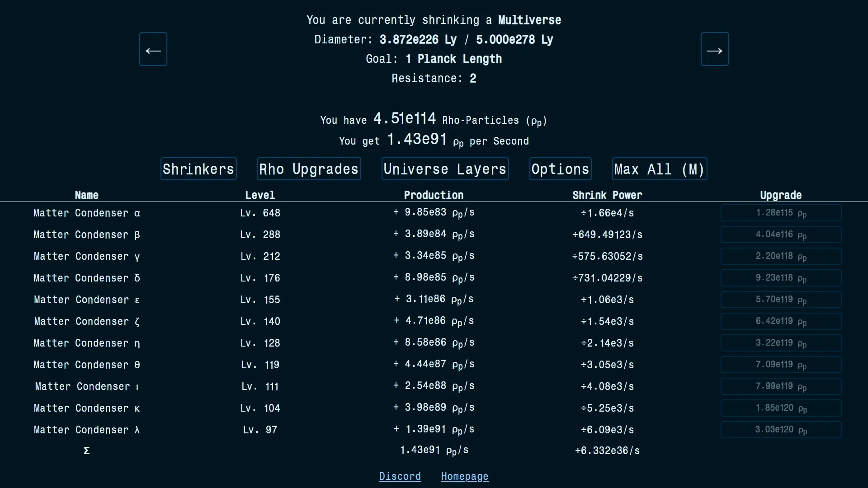Select the Matter Condenser λ name
Screen dimensions: 868x488
click(86, 430)
